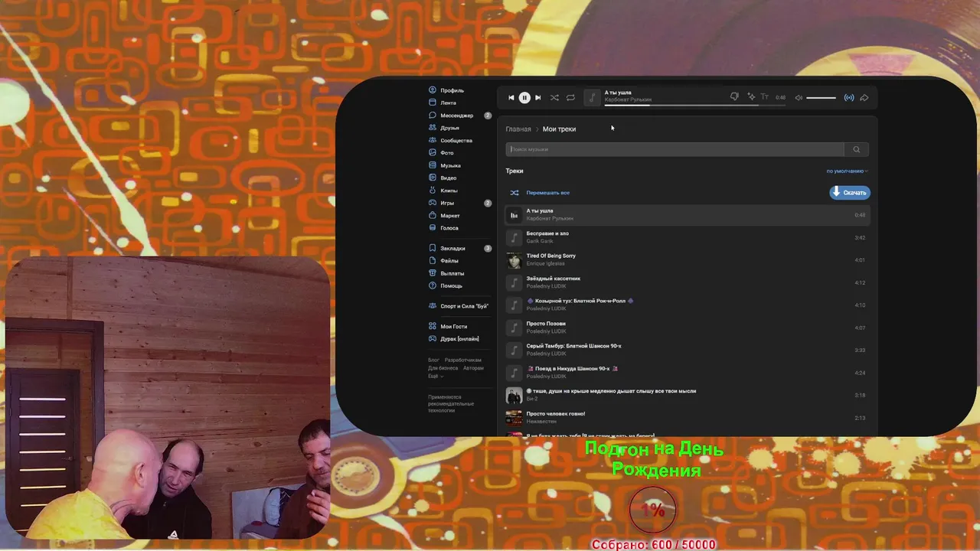The height and width of the screenshot is (551, 980).
Task: Click the Голоса coins icon
Action: (x=433, y=228)
